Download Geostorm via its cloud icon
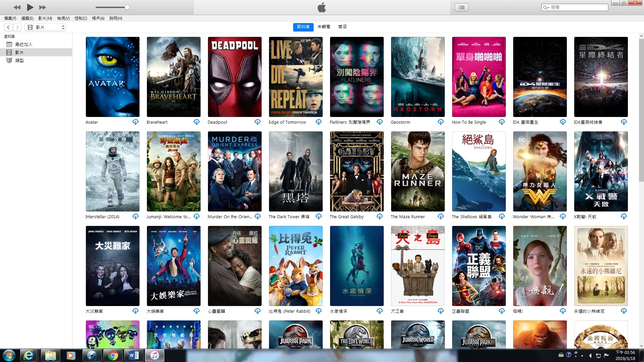Viewport: 644px width, 362px height. [441, 122]
